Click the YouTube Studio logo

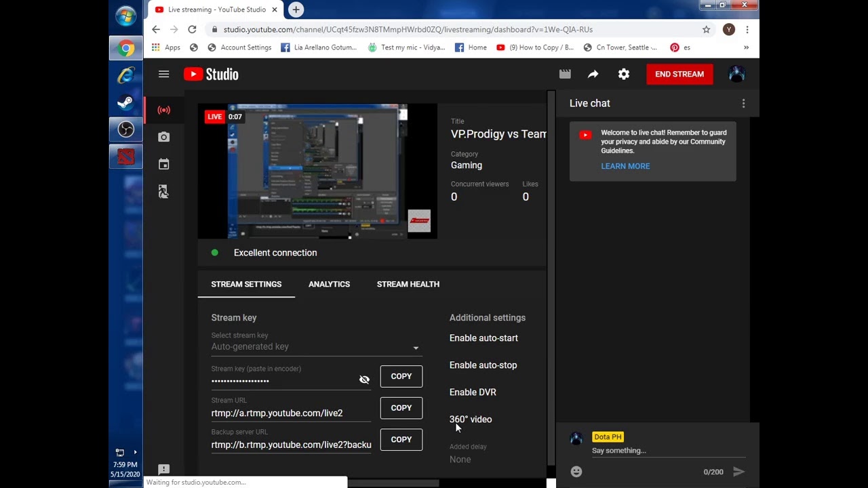211,75
